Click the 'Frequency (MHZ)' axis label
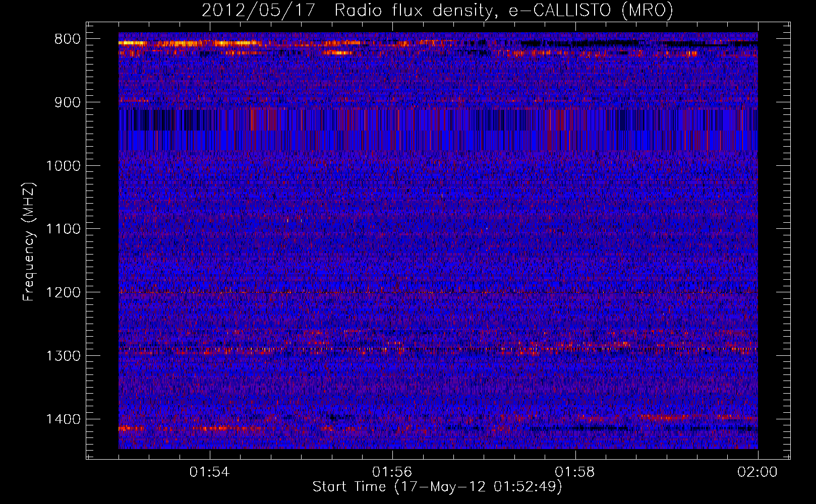This screenshot has height=504, width=816. [29, 242]
